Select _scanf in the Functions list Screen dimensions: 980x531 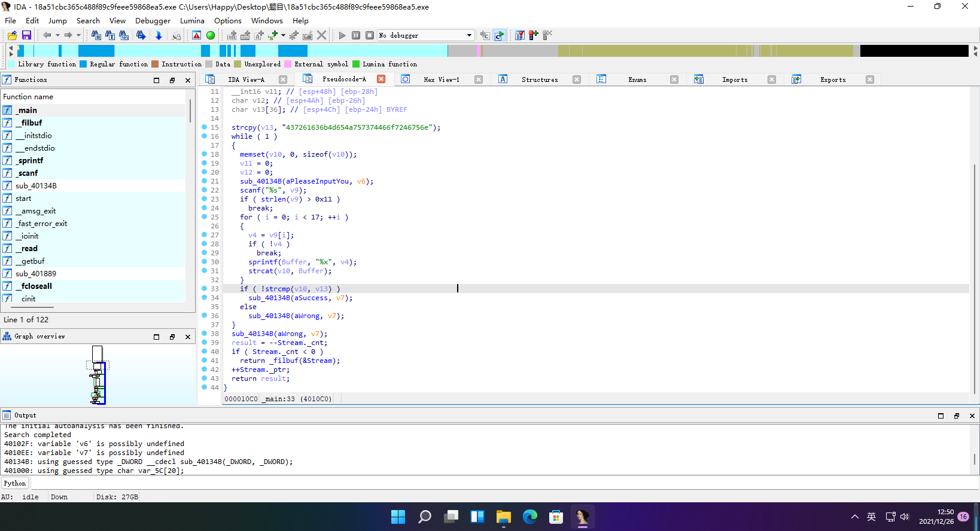pos(93,173)
